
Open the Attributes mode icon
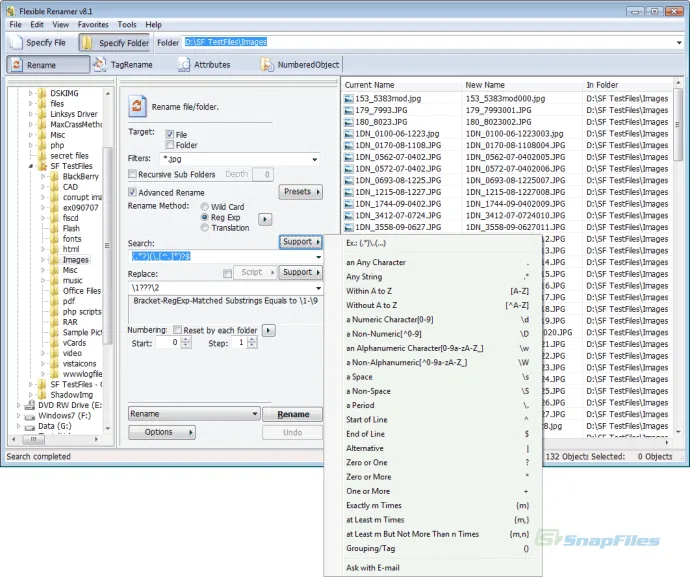click(x=184, y=65)
